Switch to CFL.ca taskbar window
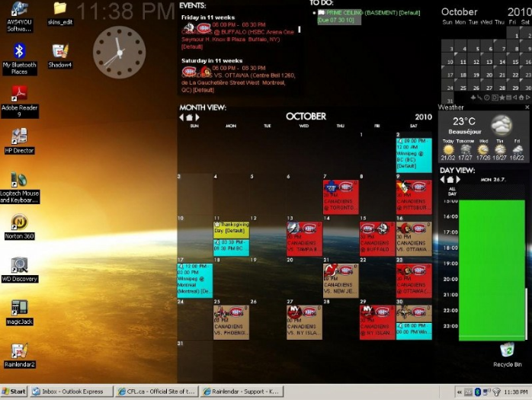 pyautogui.click(x=155, y=392)
